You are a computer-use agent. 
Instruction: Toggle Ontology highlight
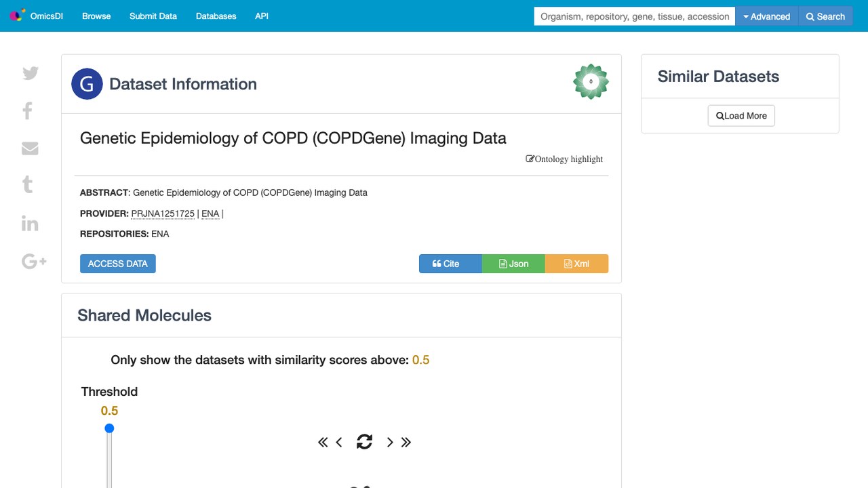coord(564,159)
